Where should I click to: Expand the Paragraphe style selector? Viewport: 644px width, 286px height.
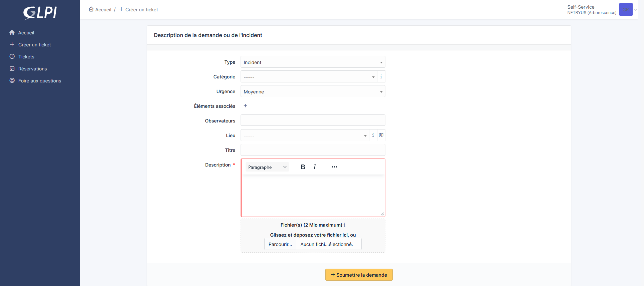[267, 167]
